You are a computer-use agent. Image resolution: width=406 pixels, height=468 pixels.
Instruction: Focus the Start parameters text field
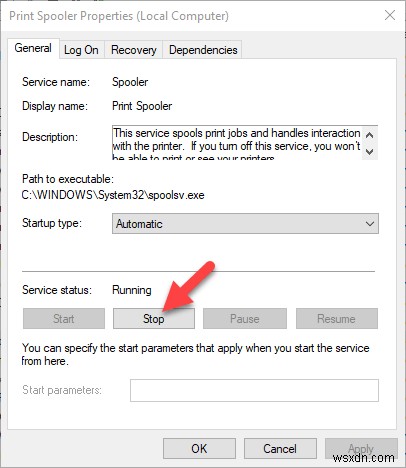tap(254, 390)
